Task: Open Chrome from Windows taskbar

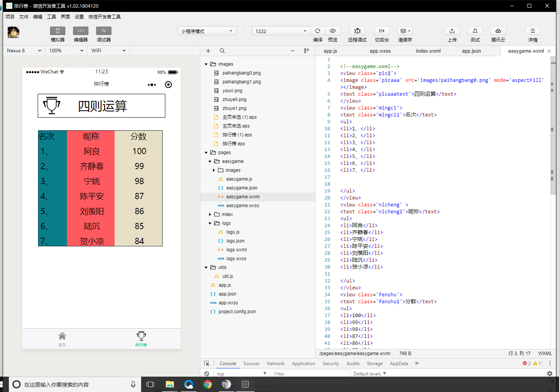Action: pyautogui.click(x=208, y=384)
